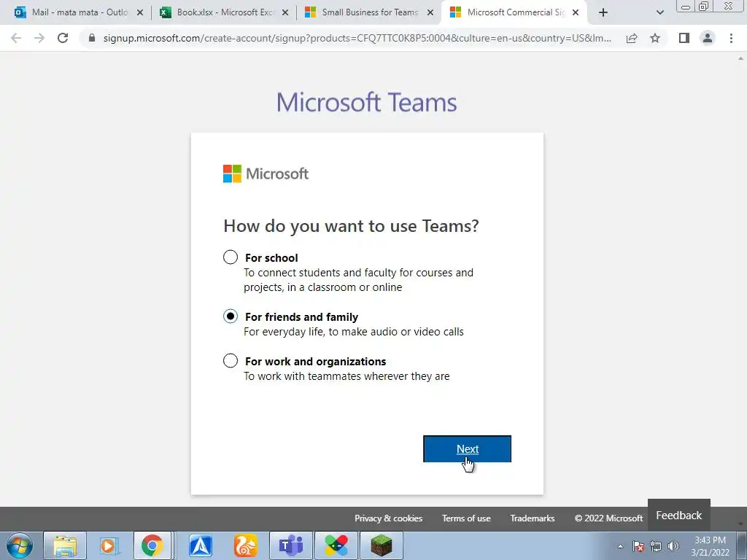Close the Mail - mata mata tab
The image size is (747, 560).
point(140,13)
